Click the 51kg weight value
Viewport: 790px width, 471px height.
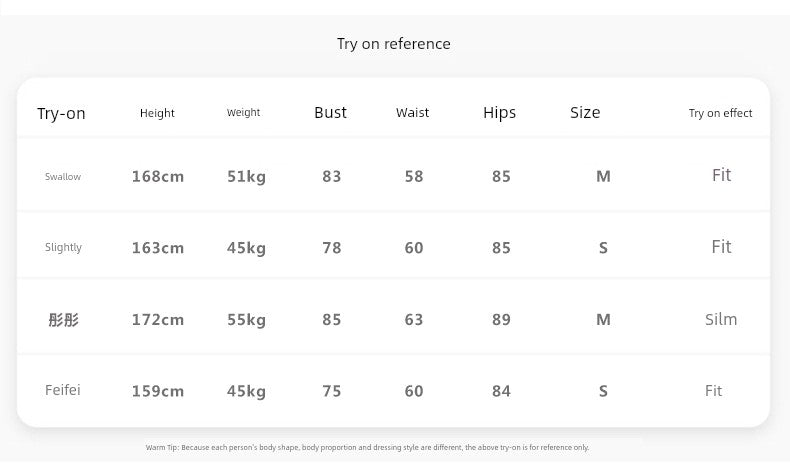click(x=246, y=177)
